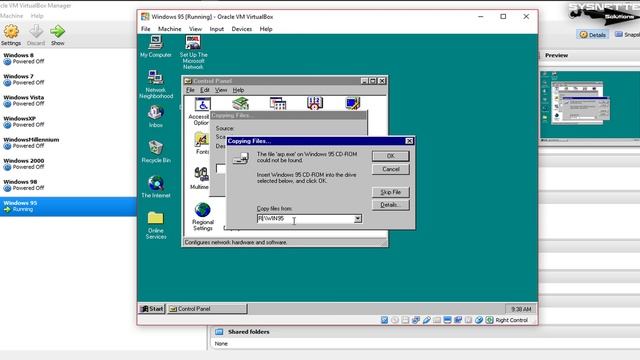
Task: Click the Discard arrow in VirtualBox Manager
Action: pos(36,35)
